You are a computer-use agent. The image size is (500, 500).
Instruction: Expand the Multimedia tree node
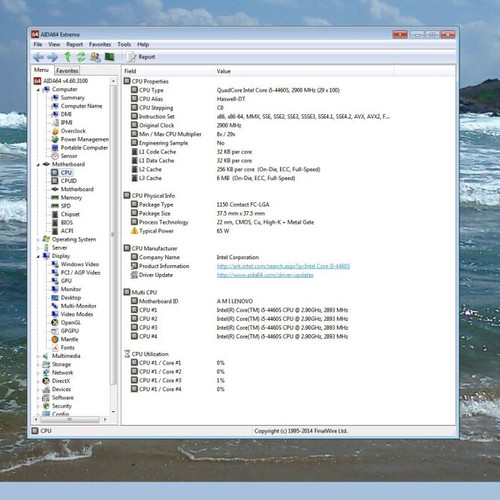point(38,356)
